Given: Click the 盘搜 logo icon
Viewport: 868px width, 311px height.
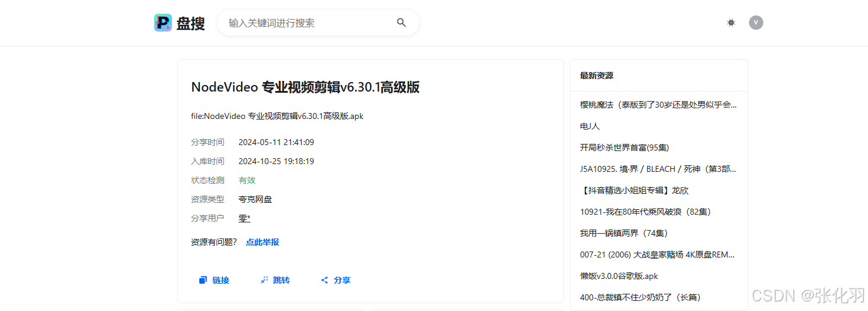Looking at the screenshot, I should coord(162,23).
